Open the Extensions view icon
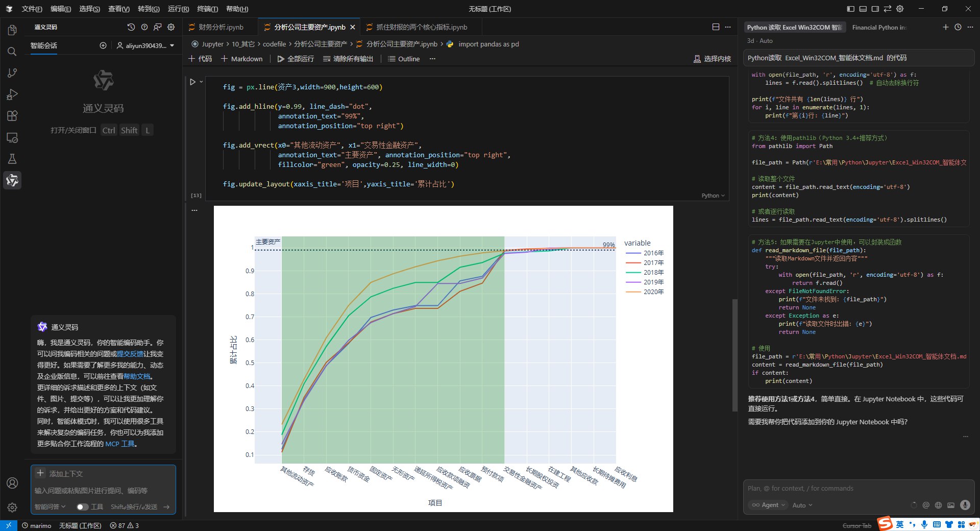Viewport: 980px width, 531px height. coord(12,116)
